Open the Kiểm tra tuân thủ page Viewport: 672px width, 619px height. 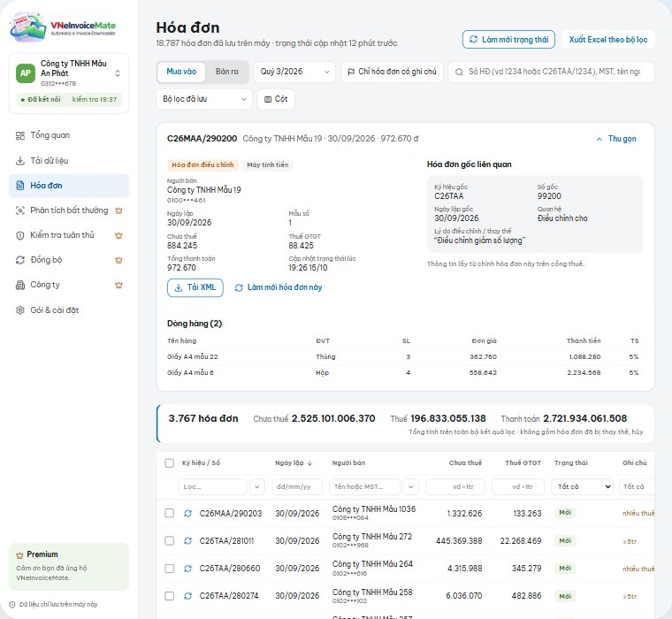[69, 235]
